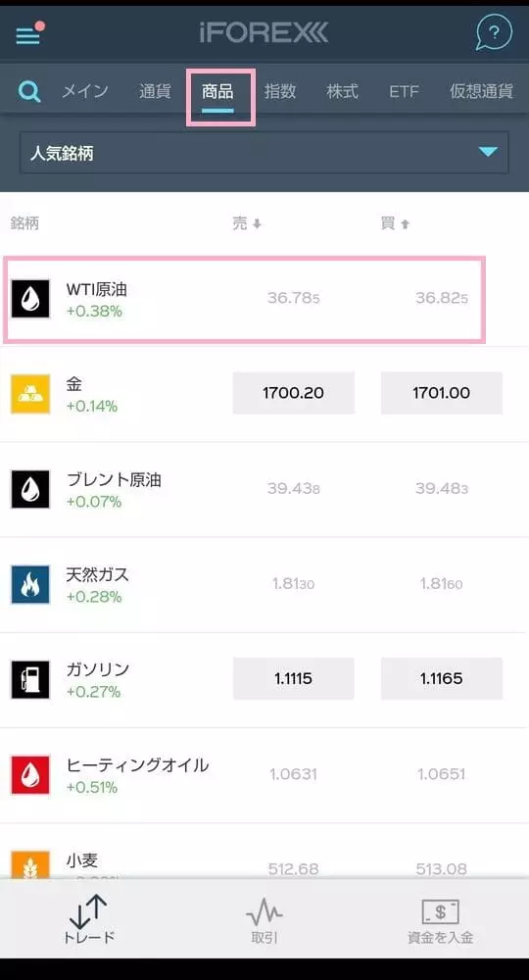Tap the ガソリン fuel pump icon
The height and width of the screenshot is (980, 529).
pos(30,679)
